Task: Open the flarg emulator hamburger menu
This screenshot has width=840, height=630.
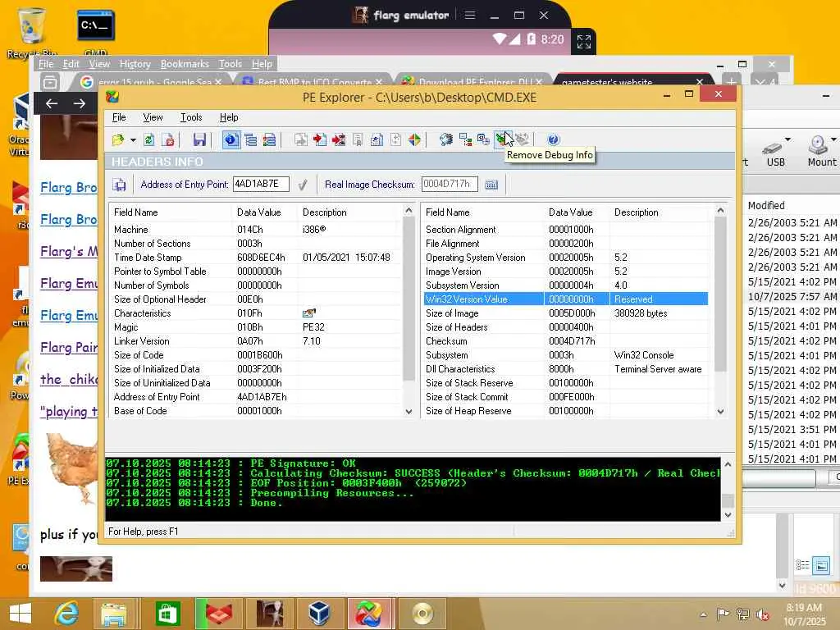Action: [x=470, y=15]
